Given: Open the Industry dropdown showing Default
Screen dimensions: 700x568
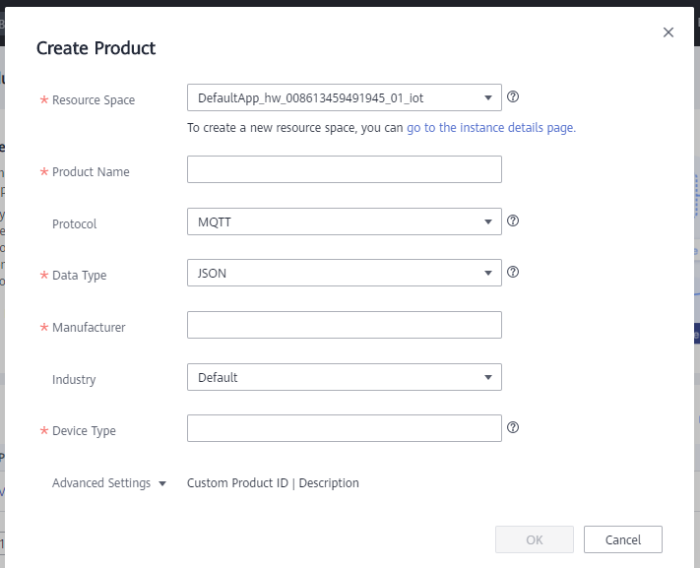Looking at the screenshot, I should [343, 377].
